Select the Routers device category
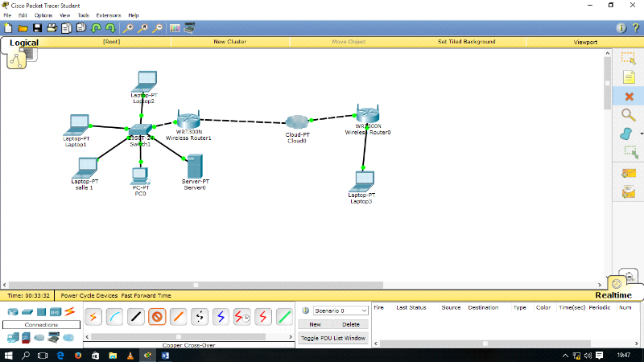 click(x=13, y=312)
